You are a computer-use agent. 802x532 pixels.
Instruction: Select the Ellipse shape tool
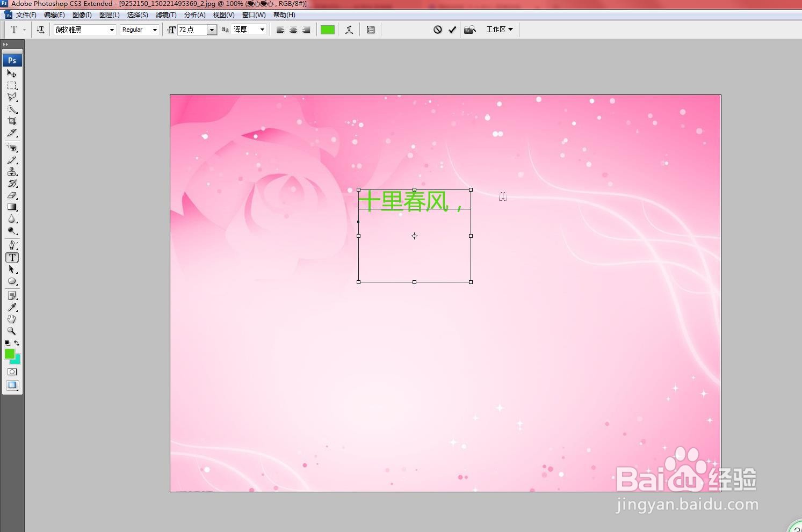12,281
